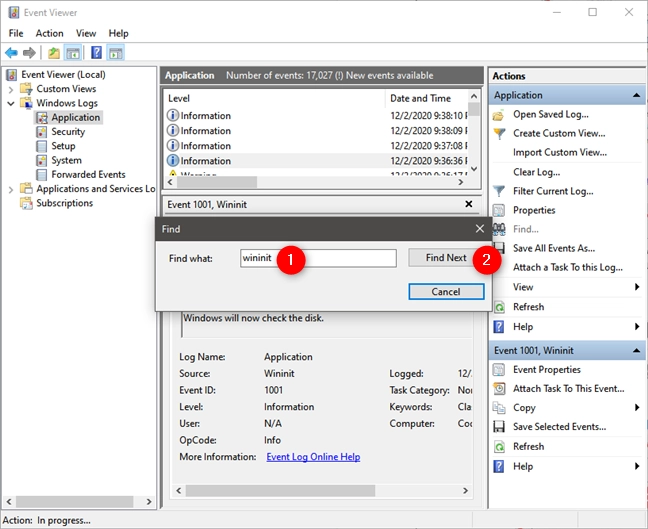
Task: Click the Up One Level folder icon
Action: (54, 53)
